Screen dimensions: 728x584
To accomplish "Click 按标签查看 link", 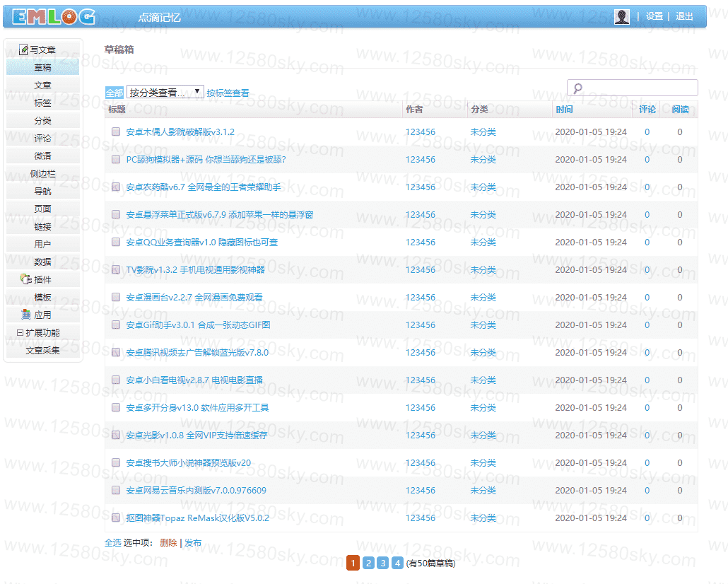I will 228,93.
